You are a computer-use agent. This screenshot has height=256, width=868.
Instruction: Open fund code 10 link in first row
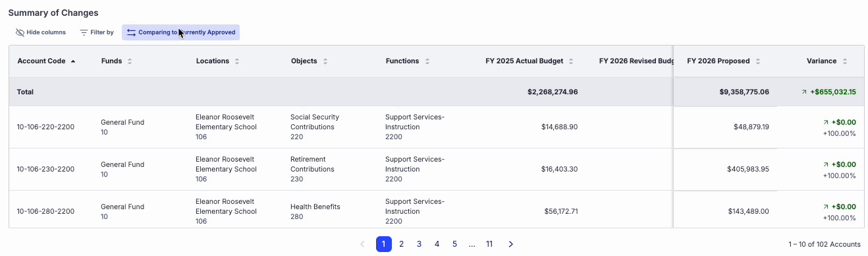pyautogui.click(x=104, y=132)
